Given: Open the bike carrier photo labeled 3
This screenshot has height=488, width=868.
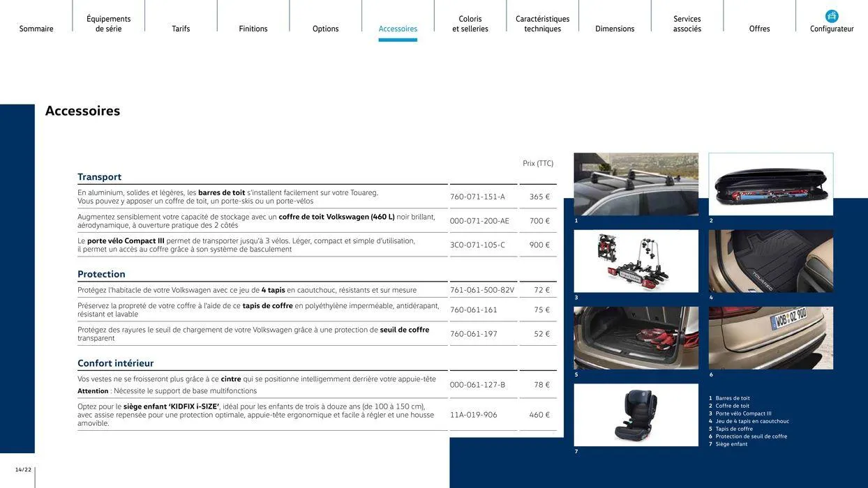Looking at the screenshot, I should pos(636,261).
